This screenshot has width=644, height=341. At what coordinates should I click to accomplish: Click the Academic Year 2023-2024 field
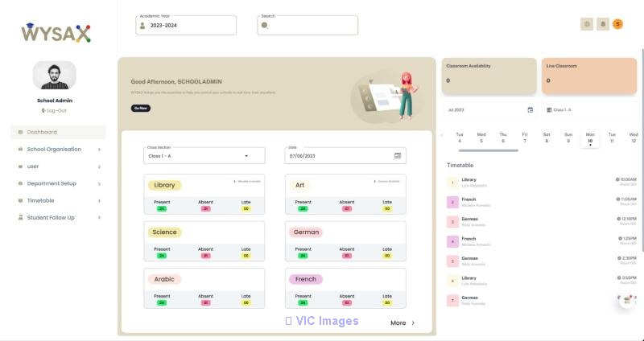pyautogui.click(x=186, y=26)
